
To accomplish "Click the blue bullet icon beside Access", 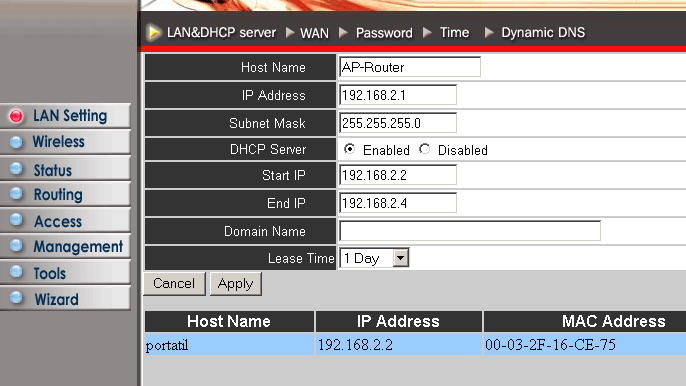I will (x=16, y=219).
